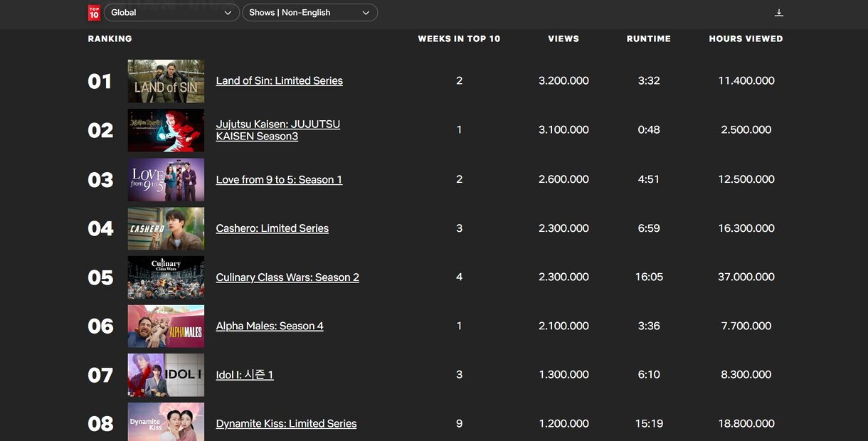This screenshot has width=868, height=441.
Task: Open Dynamite Kiss: Limited Series link
Action: click(286, 424)
